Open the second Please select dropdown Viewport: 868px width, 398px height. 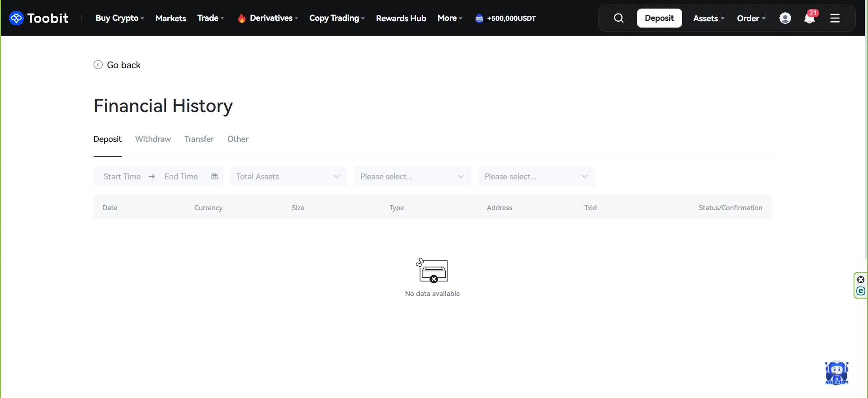(x=536, y=177)
